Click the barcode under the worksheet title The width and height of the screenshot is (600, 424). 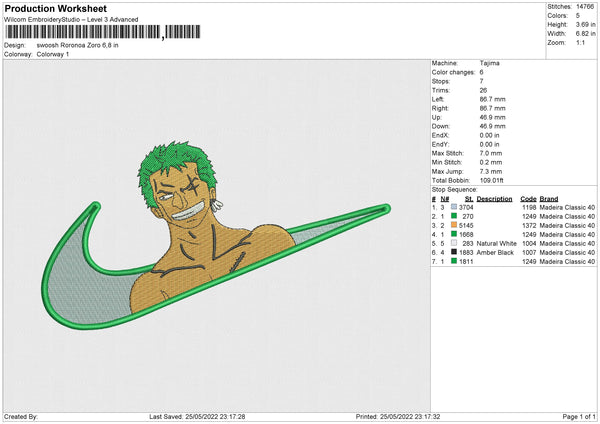[x=102, y=32]
